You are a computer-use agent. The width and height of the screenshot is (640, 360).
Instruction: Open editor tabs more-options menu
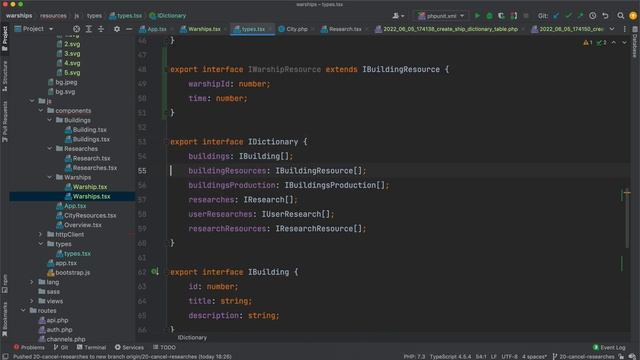(x=624, y=29)
